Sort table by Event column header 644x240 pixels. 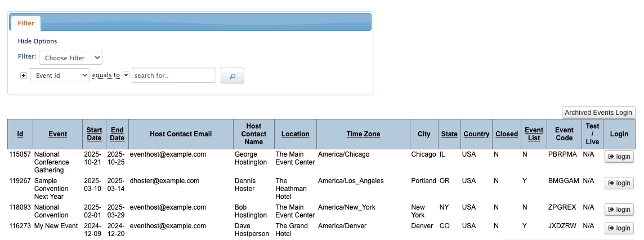(57, 134)
